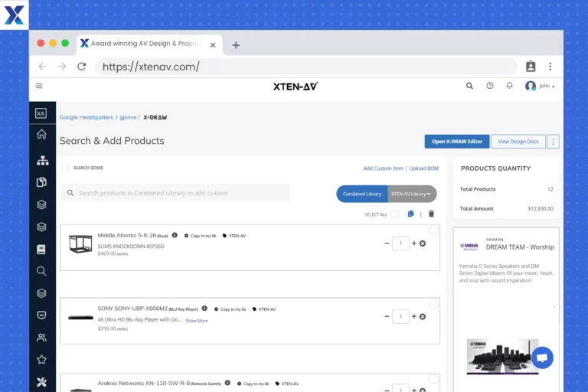Image resolution: width=588 pixels, height=392 pixels.
Task: Open the help question mark icon
Action: click(x=490, y=86)
